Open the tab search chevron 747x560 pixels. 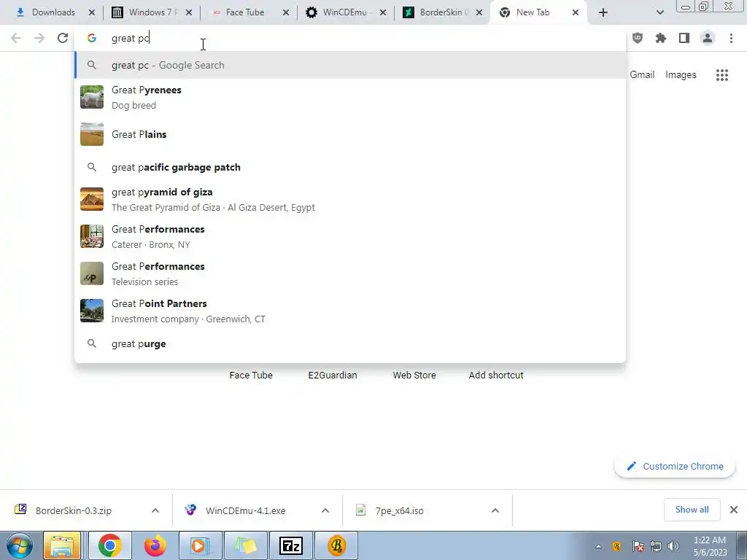pyautogui.click(x=659, y=12)
